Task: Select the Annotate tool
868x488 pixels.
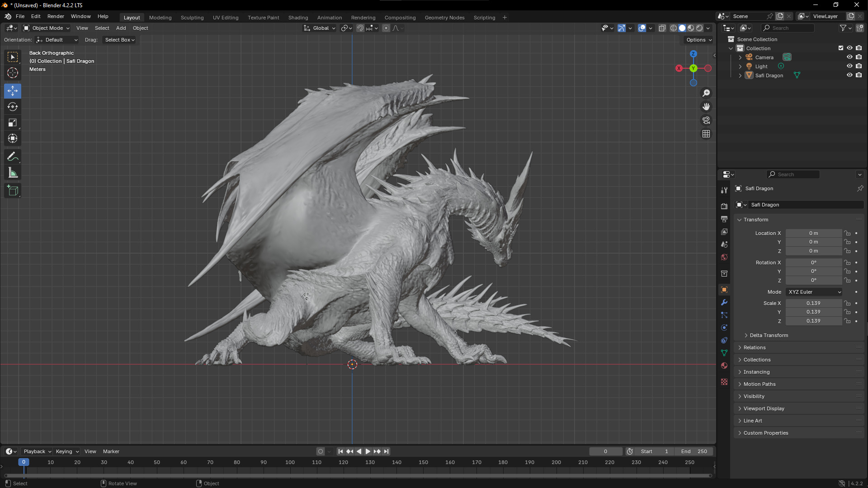Action: [13, 157]
